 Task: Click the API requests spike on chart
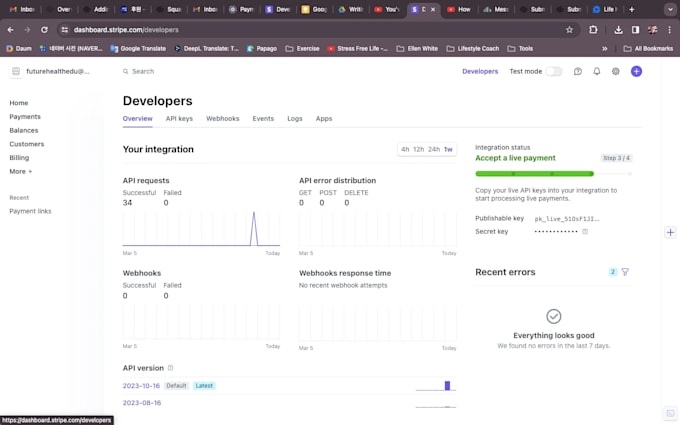click(254, 229)
